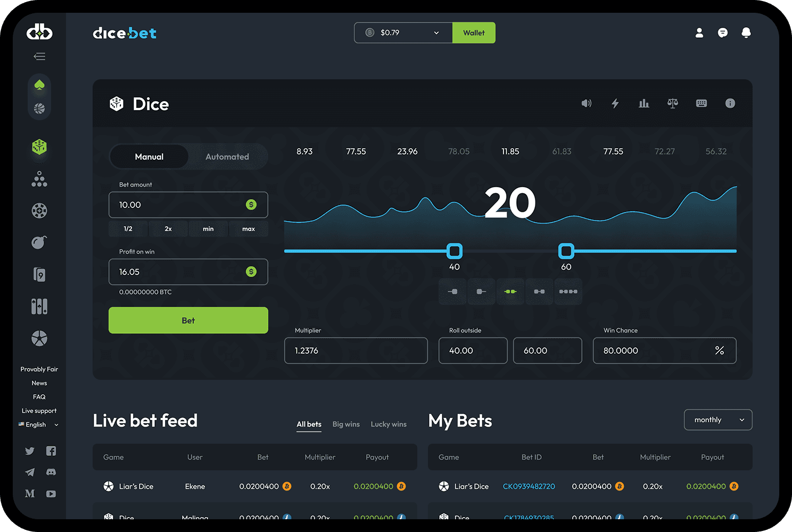The width and height of the screenshot is (792, 532).
Task: Open the YouTube link icon
Action: point(51,494)
